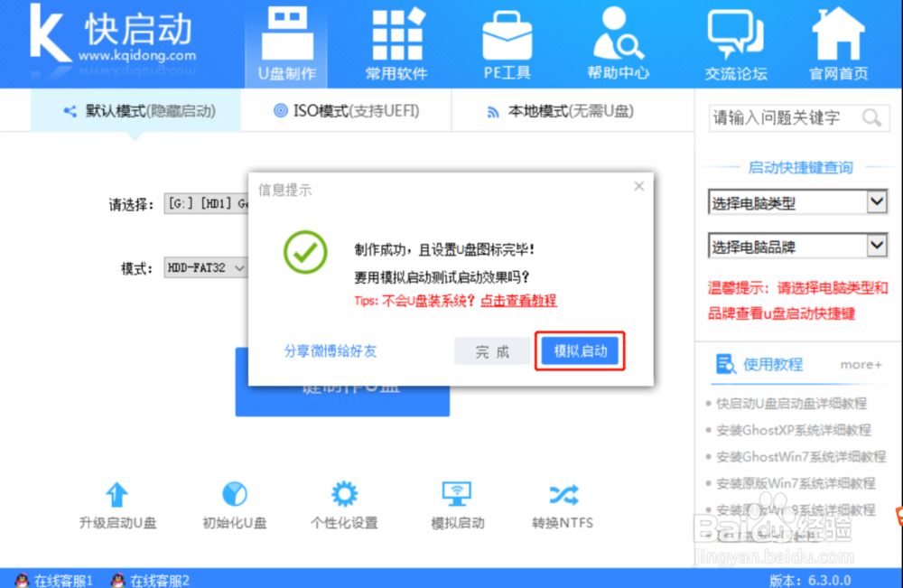
Task: Click the 完成 button
Action: 492,352
